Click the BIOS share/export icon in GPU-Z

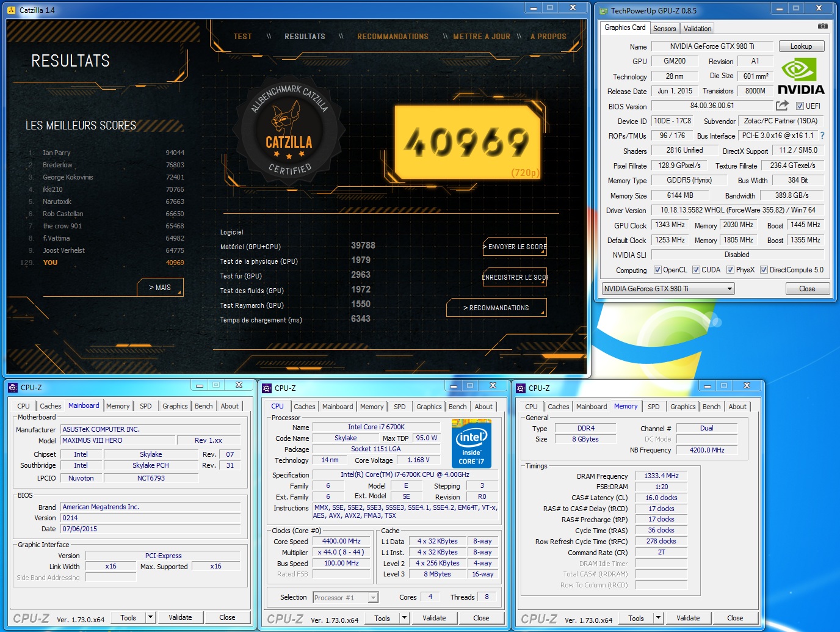coord(782,106)
